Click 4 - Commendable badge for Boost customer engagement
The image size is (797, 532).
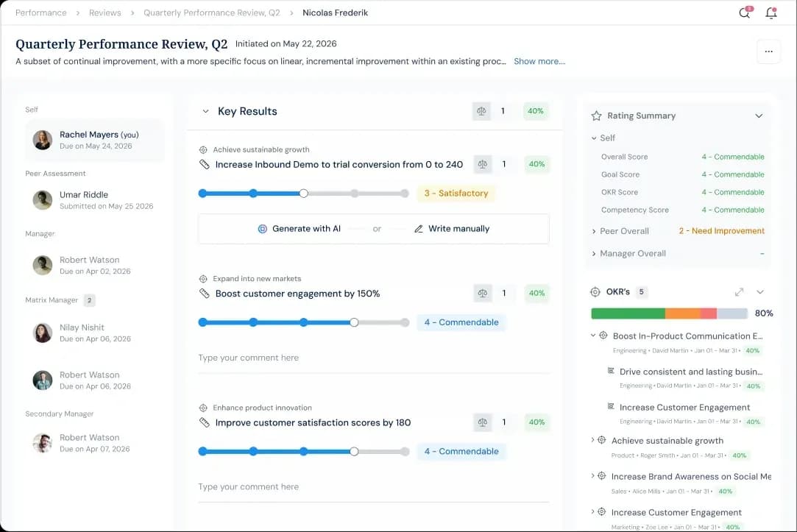pyautogui.click(x=461, y=322)
